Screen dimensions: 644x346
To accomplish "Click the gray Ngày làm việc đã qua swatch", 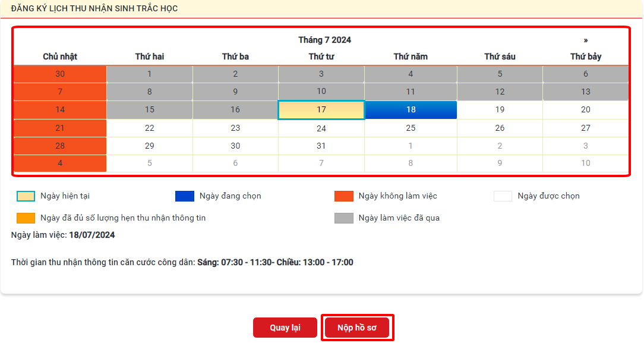I will point(344,218).
